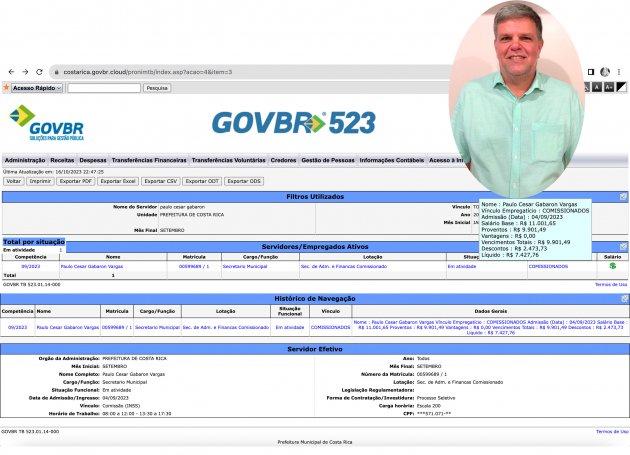This screenshot has height=455, width=630.
Task: Click 'Líquido : R$ 7.427,76' in tooltip
Action: [x=510, y=255]
